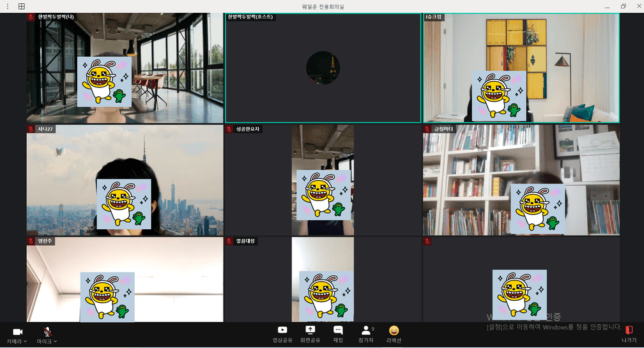The height and width of the screenshot is (348, 644).
Task: Select the I슈크림 participant video tile
Action: tap(521, 68)
